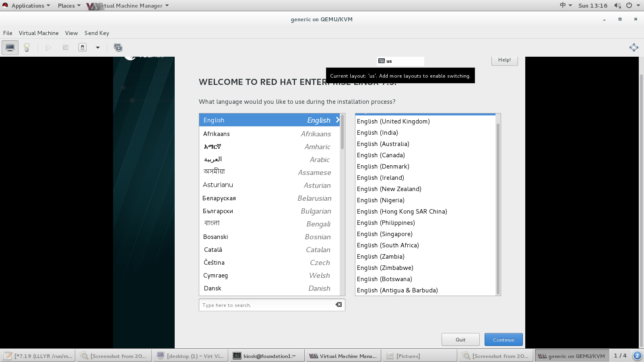Select Assamese language row
Viewport: 644px width, 362px height.
269,172
